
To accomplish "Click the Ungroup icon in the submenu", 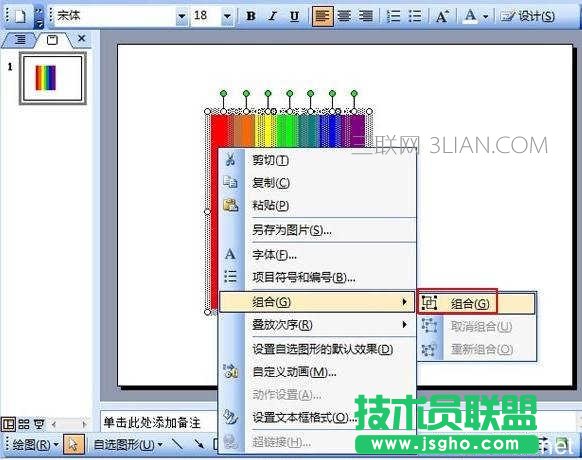I will coord(430,326).
